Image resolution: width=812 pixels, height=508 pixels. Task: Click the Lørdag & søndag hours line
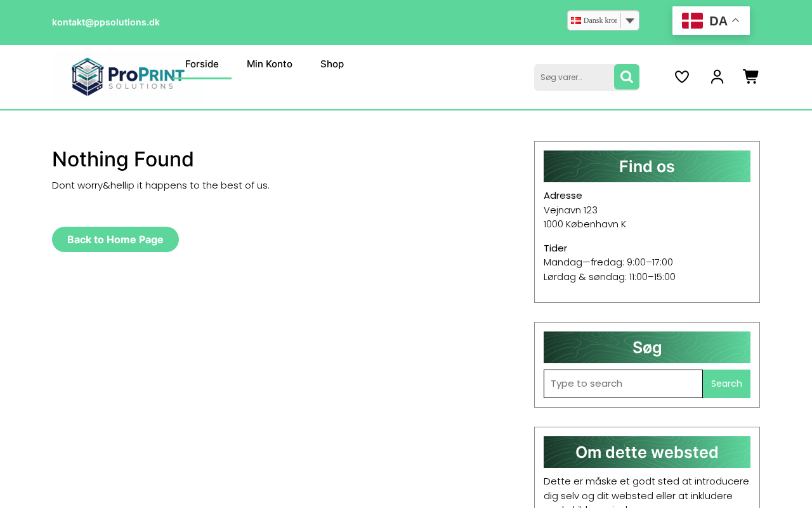(x=610, y=277)
